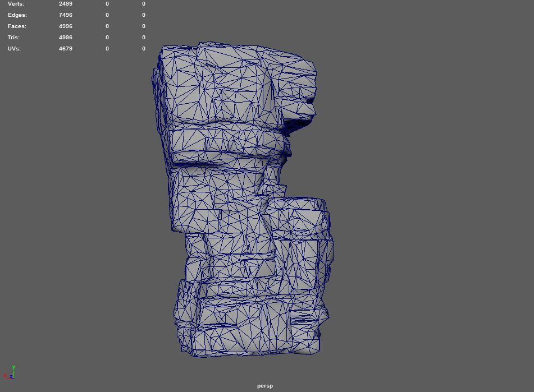
Task: Click the Edges count 7496
Action: click(x=65, y=15)
